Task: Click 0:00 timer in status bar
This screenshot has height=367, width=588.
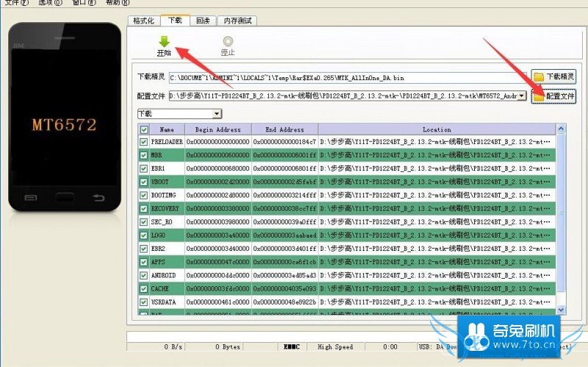Action: tap(390, 346)
